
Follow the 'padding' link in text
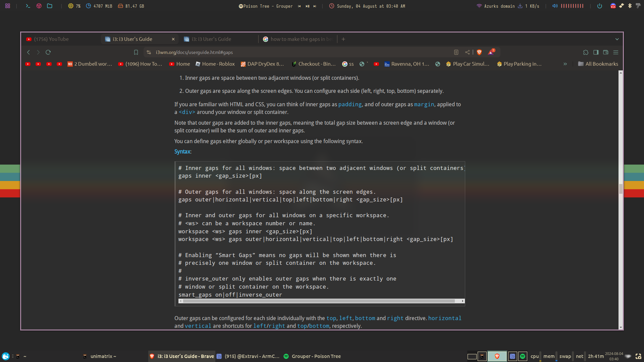[350, 105]
